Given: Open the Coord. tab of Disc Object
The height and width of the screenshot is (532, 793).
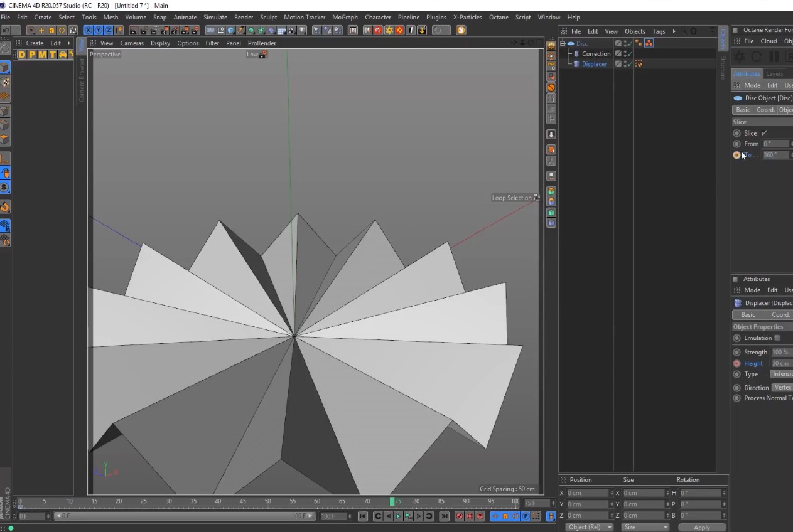Looking at the screenshot, I should (765, 110).
